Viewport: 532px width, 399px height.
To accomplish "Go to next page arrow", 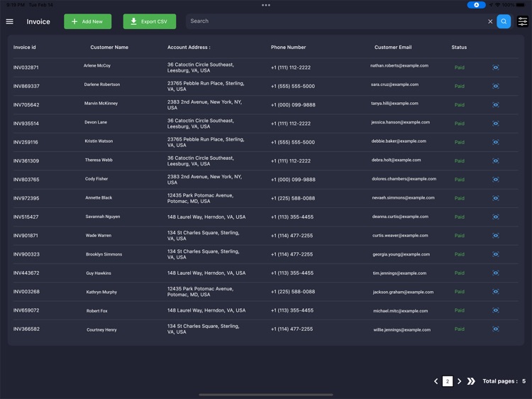I will coord(459,381).
